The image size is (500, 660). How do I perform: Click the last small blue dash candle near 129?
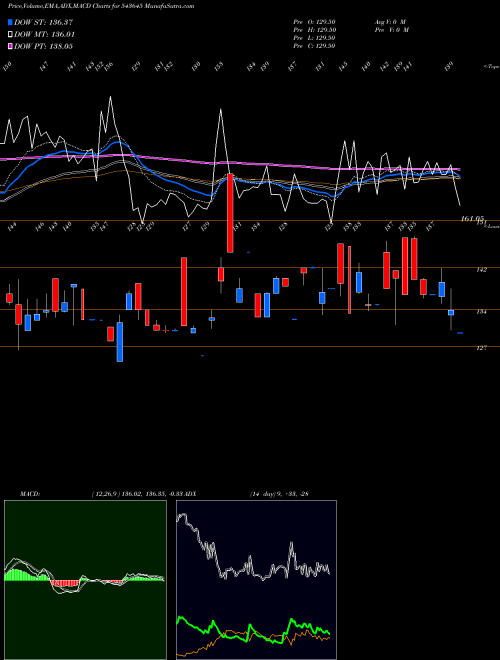460,333
